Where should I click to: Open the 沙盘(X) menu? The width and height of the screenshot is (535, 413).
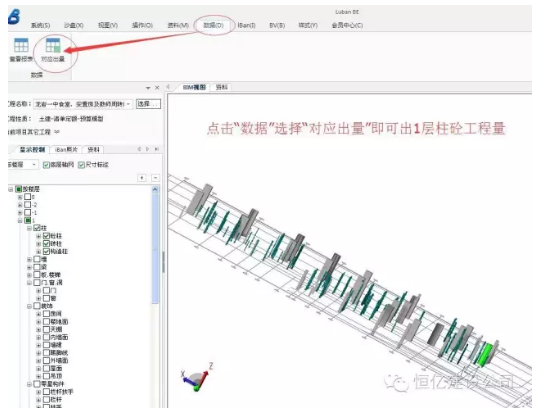tap(73, 26)
